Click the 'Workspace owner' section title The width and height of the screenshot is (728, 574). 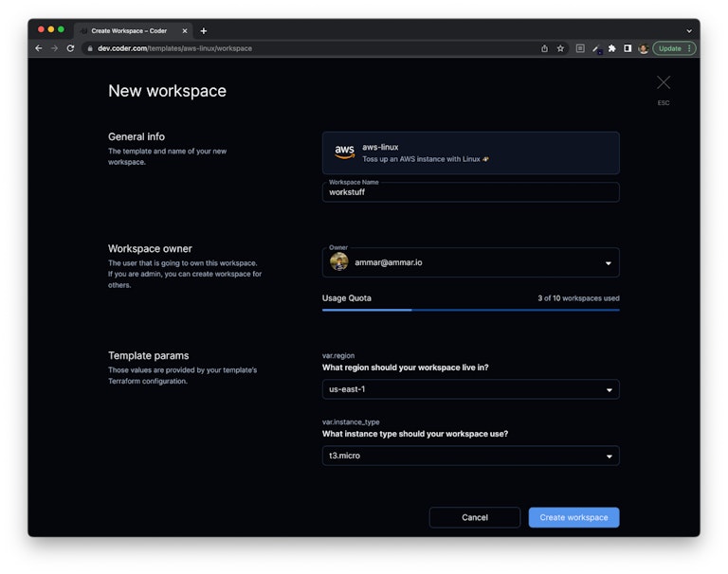pos(150,249)
